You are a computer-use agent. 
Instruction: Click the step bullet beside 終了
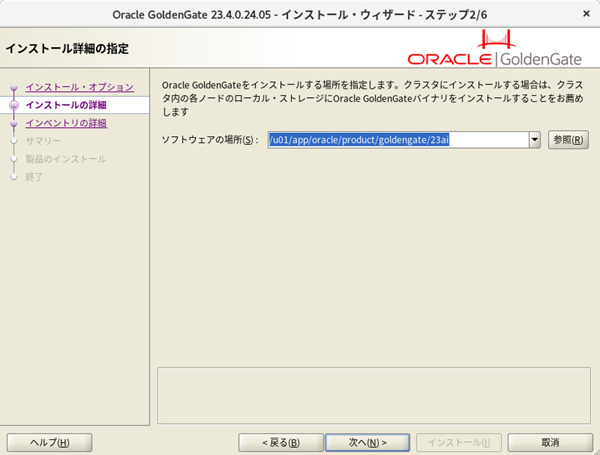pos(14,177)
